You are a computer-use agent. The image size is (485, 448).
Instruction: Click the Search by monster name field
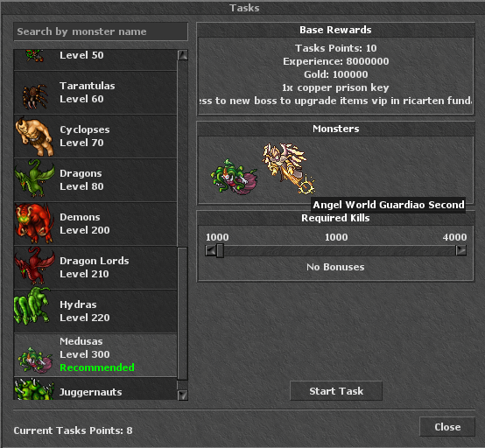tap(101, 31)
